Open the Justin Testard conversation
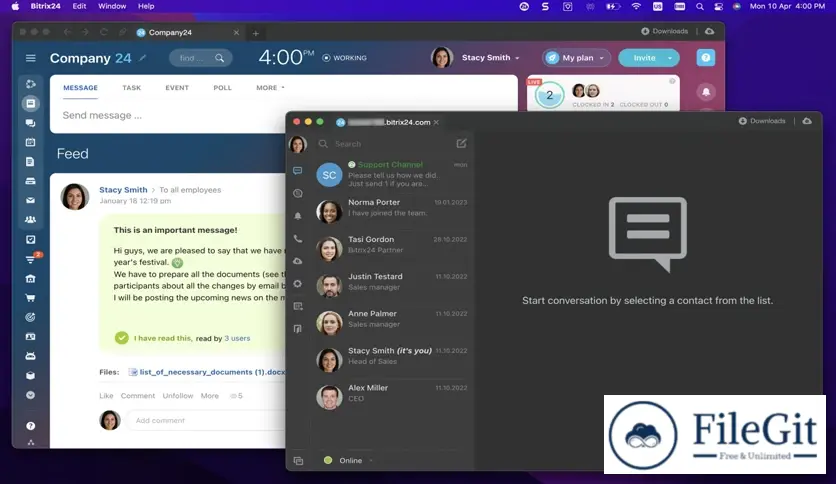This screenshot has width=836, height=484. click(392, 286)
